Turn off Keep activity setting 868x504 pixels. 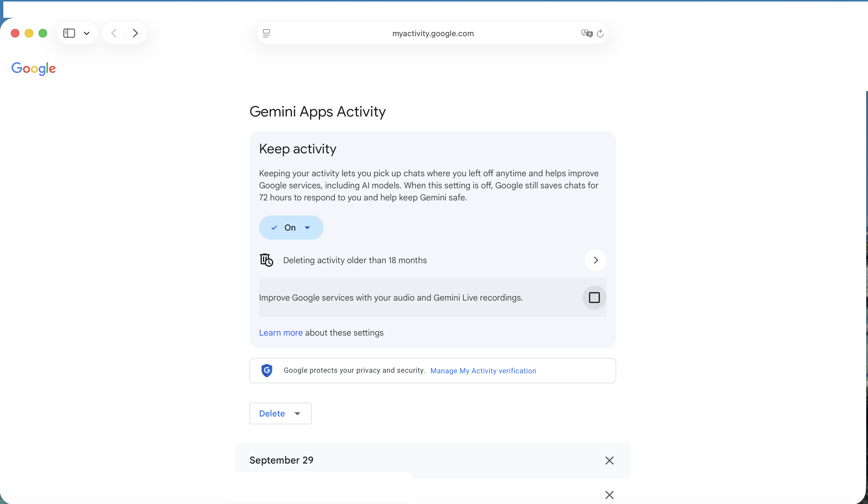tap(291, 228)
